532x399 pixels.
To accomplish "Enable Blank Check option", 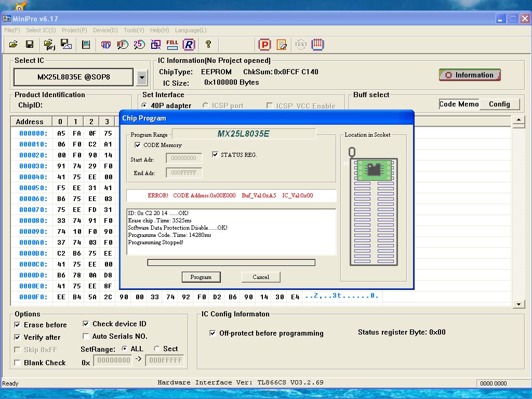I will [x=17, y=363].
